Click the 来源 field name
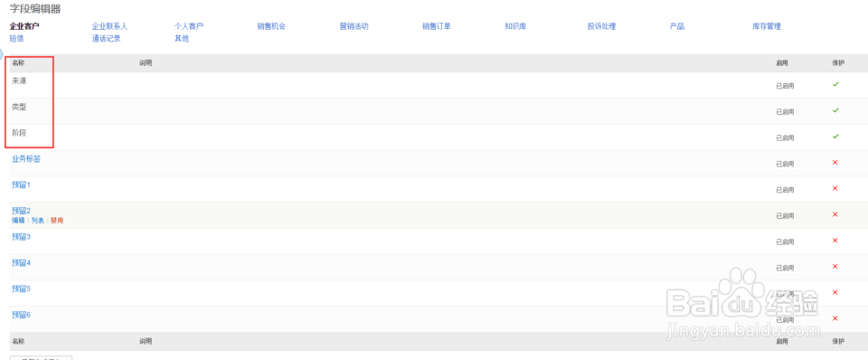Viewport: 868px width, 360px height. (x=19, y=81)
